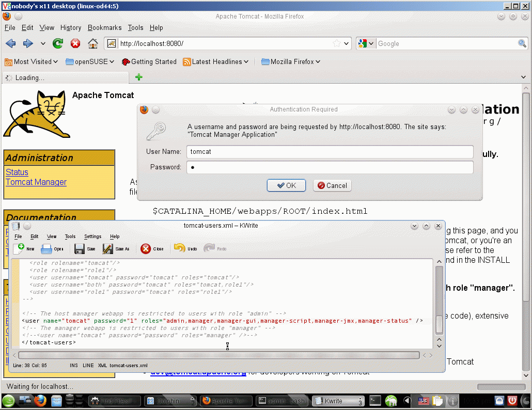Expand the Most Visited bookmarks folder
This screenshot has height=410, width=532.
point(31,62)
